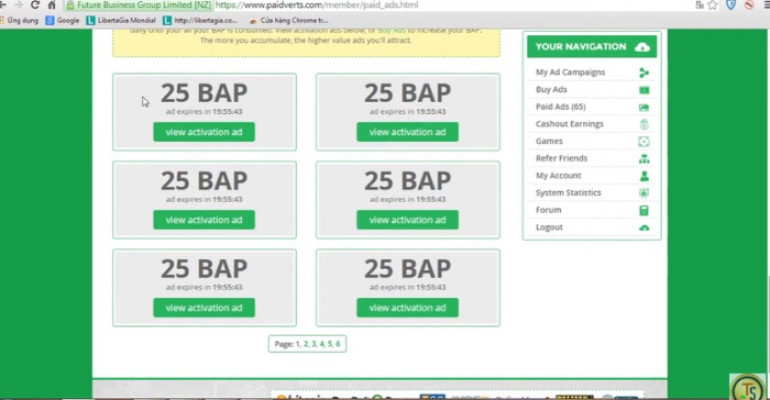The image size is (770, 400).
Task: Bookmark this page with the star icon
Action: (713, 5)
